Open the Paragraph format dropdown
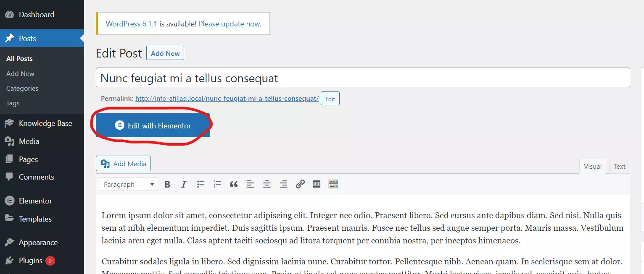The image size is (644, 274). tap(128, 184)
